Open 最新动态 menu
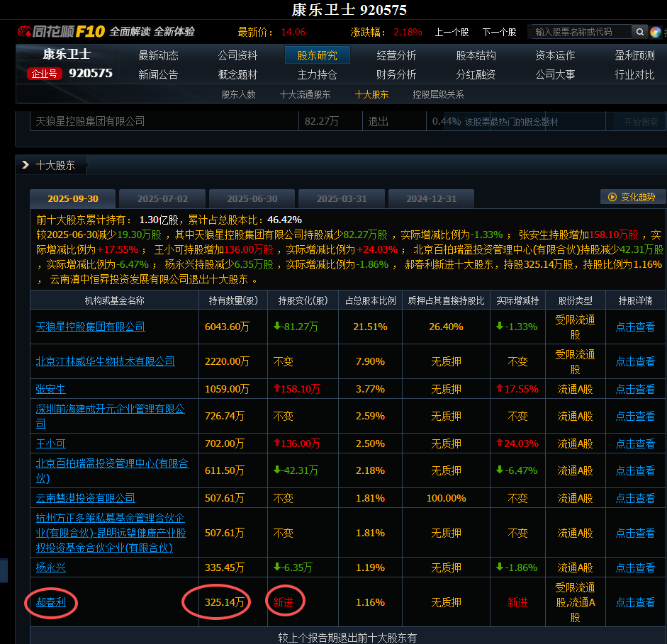This screenshot has width=667, height=644. pos(158,55)
